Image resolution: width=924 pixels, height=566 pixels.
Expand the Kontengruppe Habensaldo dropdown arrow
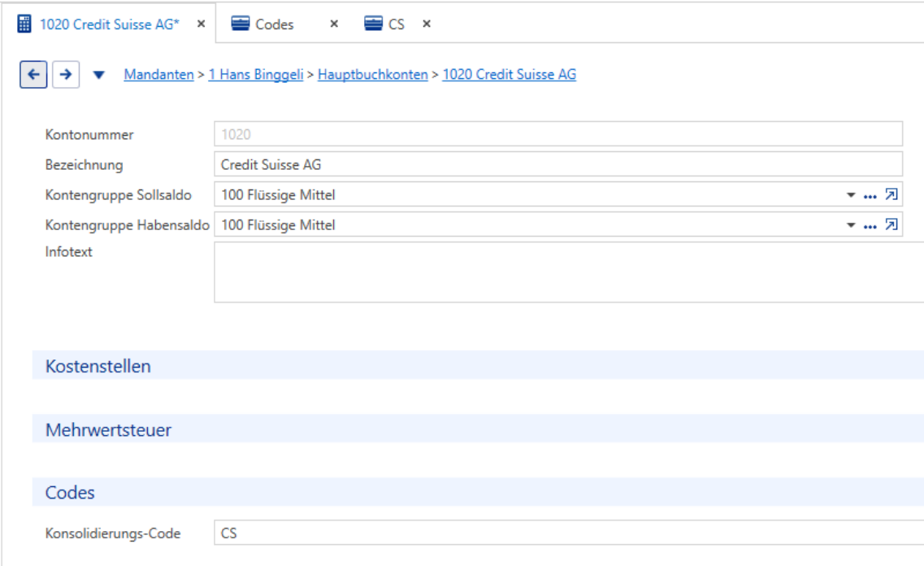pos(851,225)
